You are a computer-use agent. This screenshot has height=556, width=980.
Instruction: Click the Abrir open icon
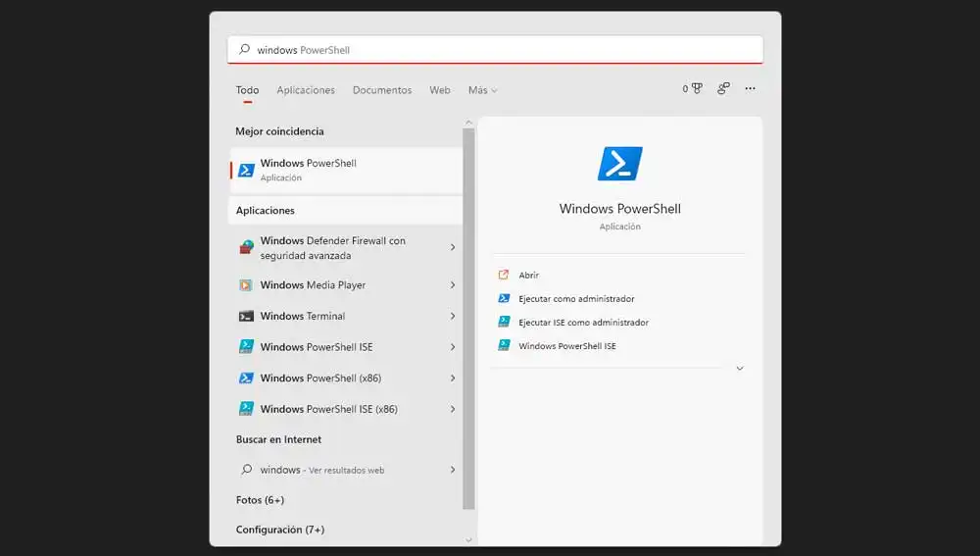504,275
